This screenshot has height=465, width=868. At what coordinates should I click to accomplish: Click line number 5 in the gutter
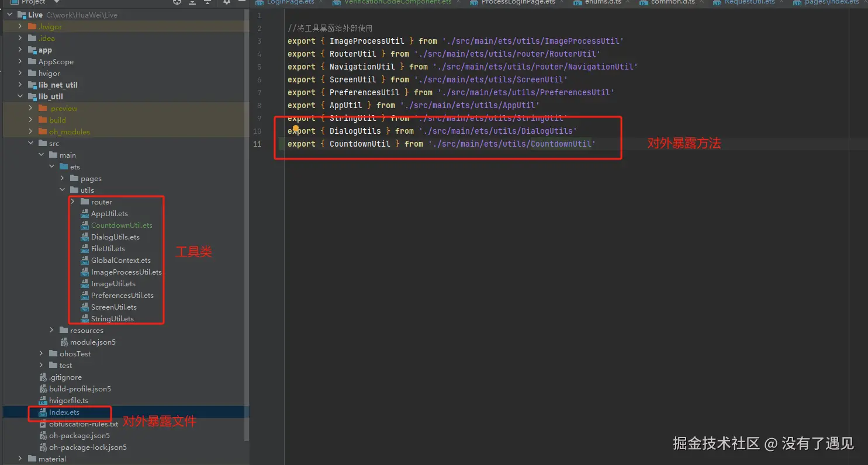coord(260,67)
